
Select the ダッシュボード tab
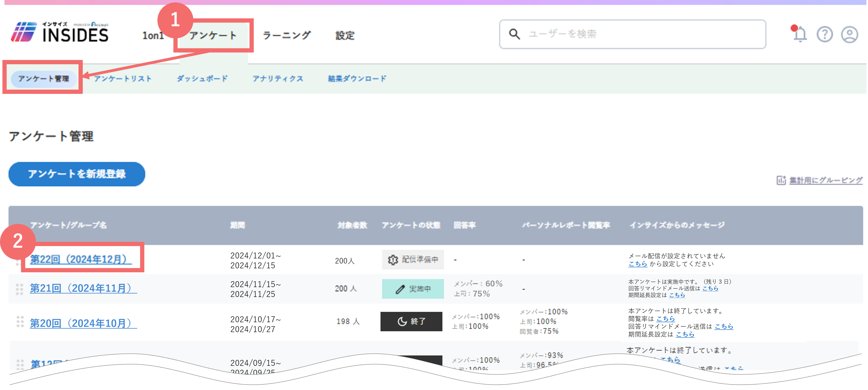[x=202, y=79]
